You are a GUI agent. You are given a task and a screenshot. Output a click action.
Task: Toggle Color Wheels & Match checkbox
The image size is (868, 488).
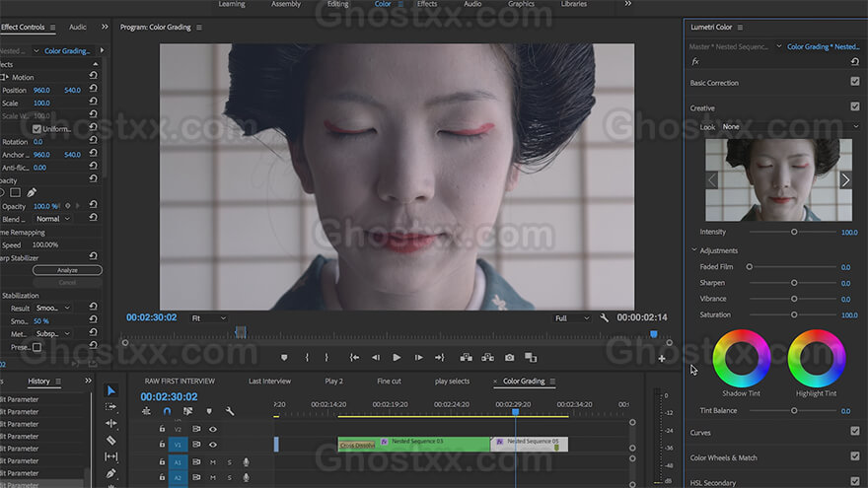855,455
